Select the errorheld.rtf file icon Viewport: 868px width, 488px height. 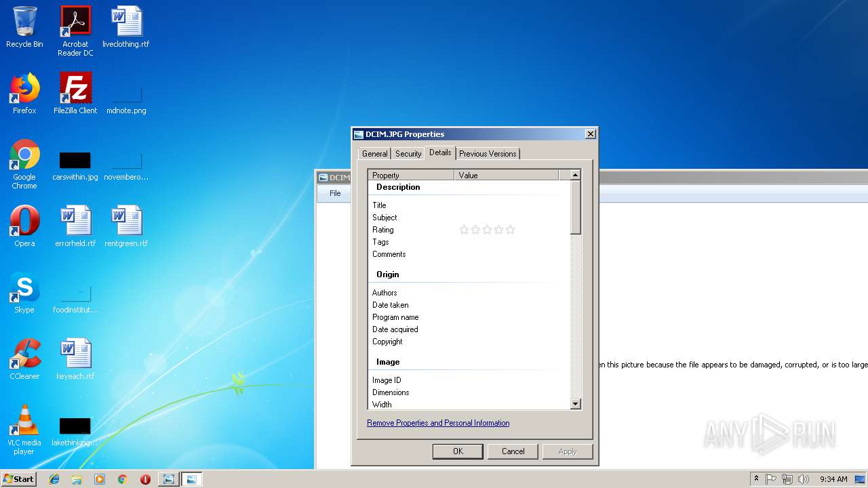click(75, 226)
